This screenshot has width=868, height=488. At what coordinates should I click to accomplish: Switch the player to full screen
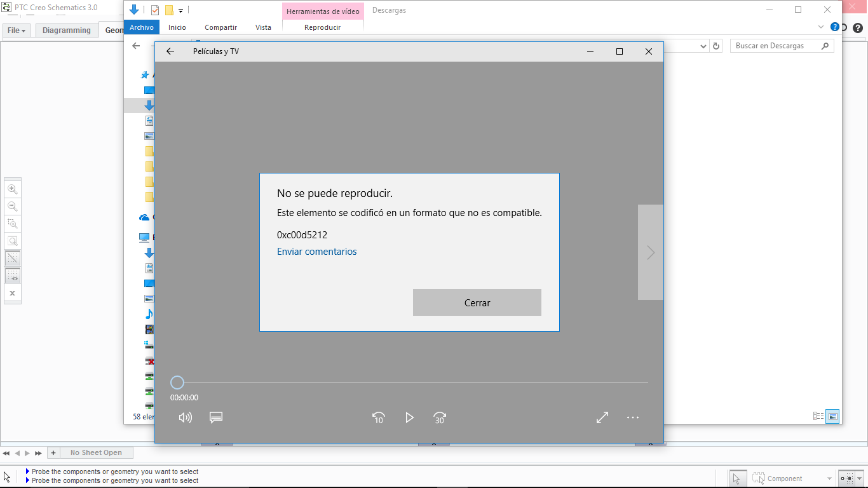point(602,417)
